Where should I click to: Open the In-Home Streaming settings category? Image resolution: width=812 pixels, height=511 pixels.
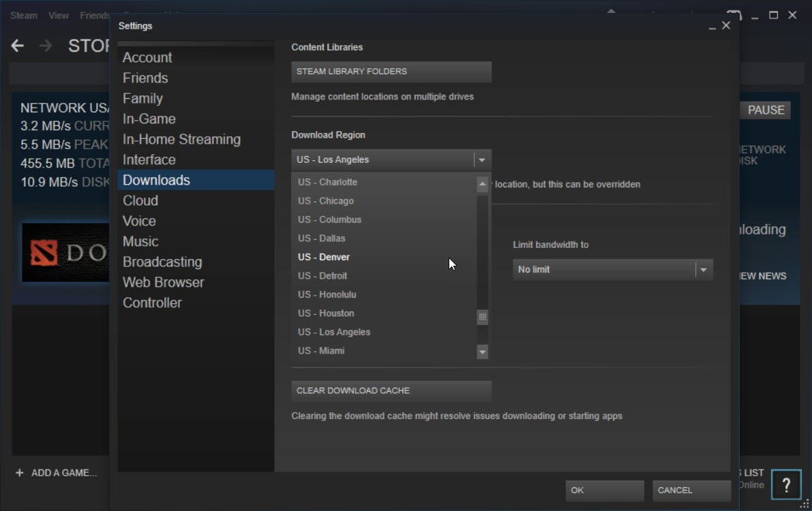click(196, 139)
